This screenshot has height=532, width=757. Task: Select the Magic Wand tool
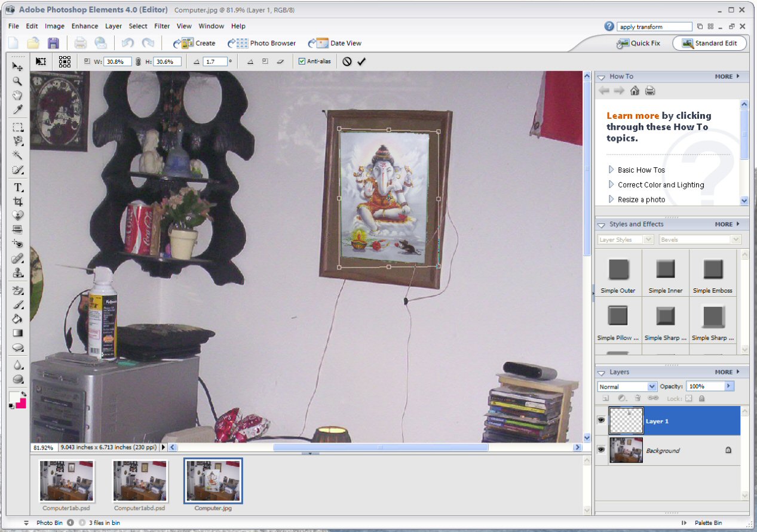coord(18,156)
